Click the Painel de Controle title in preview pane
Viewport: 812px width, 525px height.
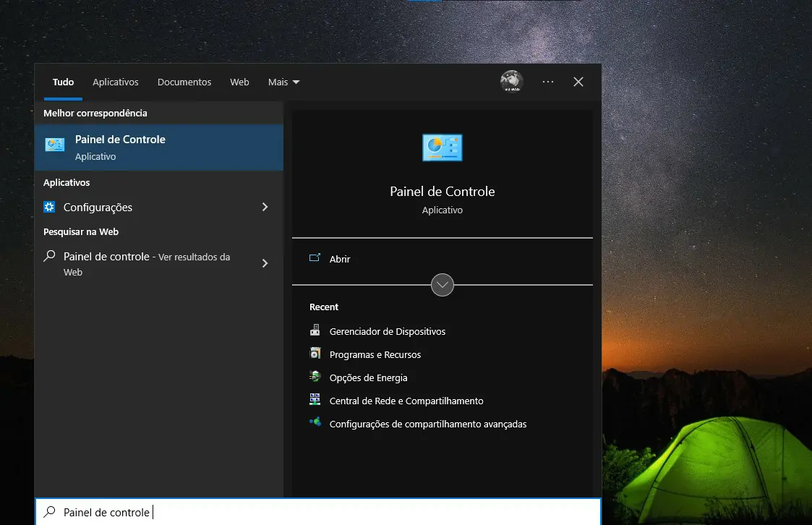[443, 192]
